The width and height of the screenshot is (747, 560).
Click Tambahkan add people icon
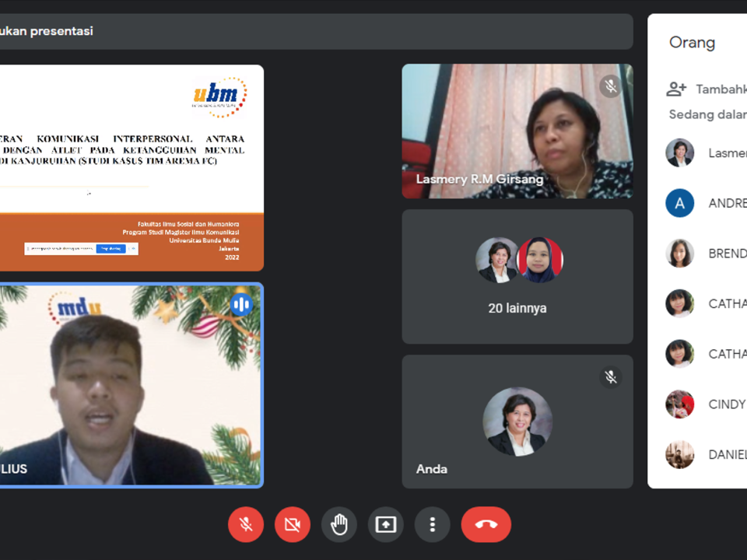676,89
